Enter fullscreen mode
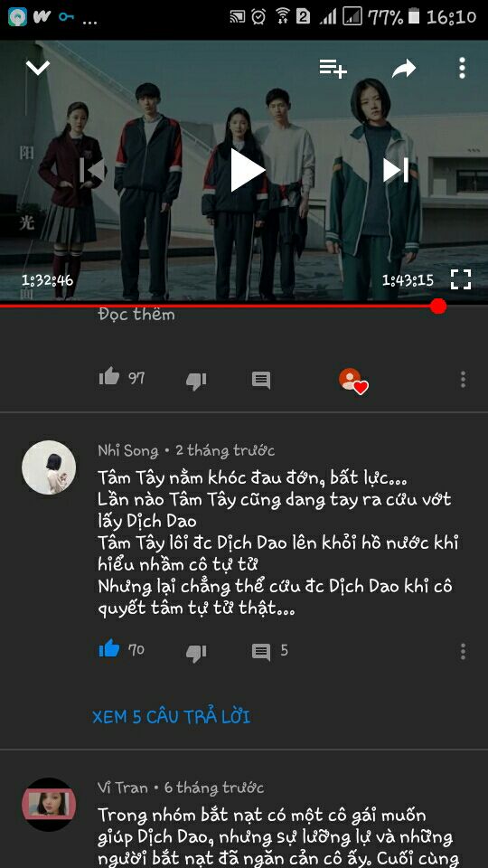The width and height of the screenshot is (488, 868). [460, 279]
